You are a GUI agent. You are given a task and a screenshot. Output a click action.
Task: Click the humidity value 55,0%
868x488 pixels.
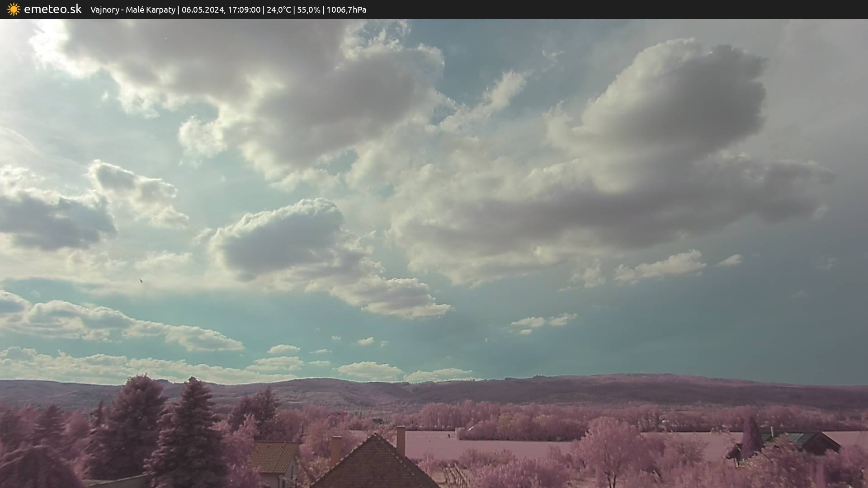[308, 10]
